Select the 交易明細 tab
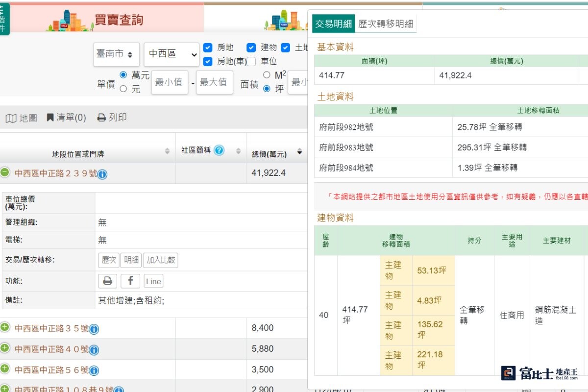This screenshot has height=392, width=588. click(333, 24)
